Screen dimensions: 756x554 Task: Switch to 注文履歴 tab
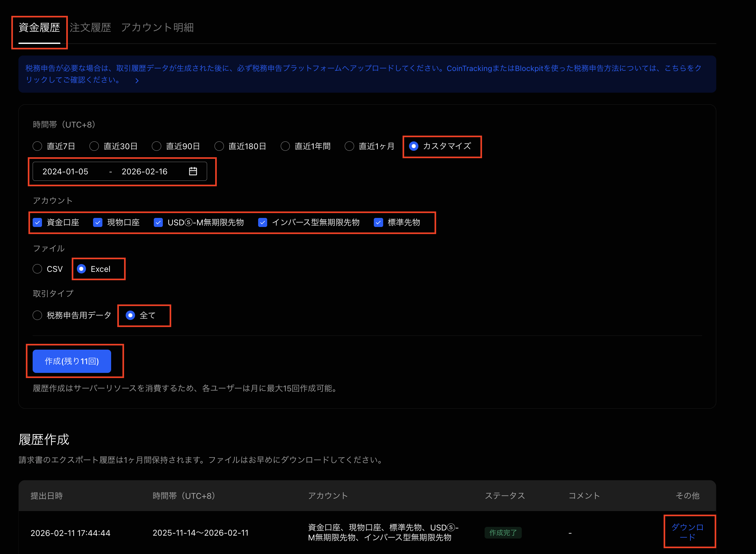(90, 27)
